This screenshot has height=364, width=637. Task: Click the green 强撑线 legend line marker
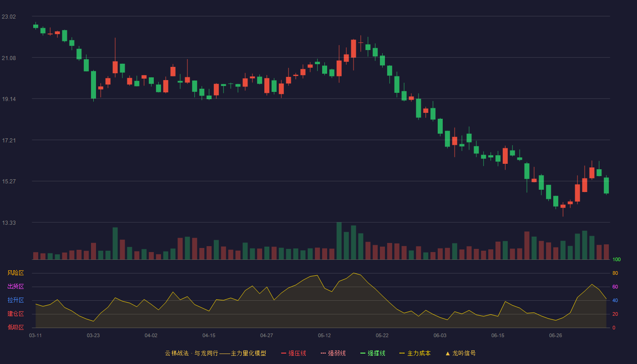[363, 353]
